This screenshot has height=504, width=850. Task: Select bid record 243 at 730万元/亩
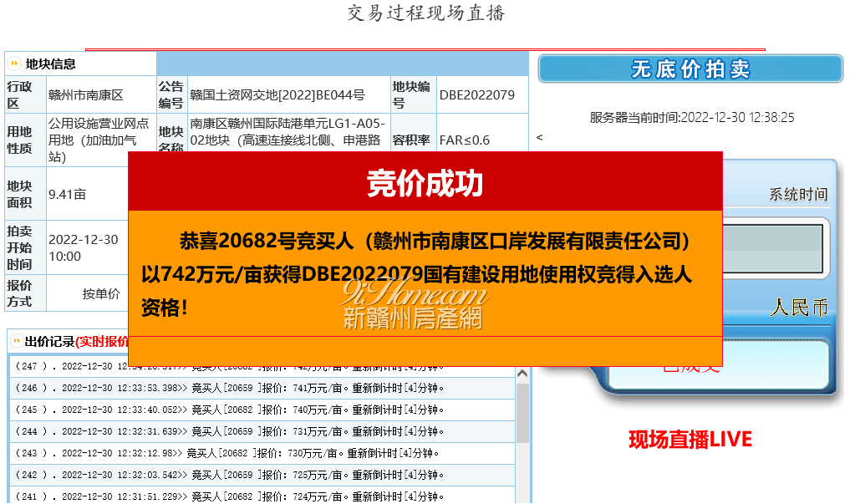coord(262,453)
